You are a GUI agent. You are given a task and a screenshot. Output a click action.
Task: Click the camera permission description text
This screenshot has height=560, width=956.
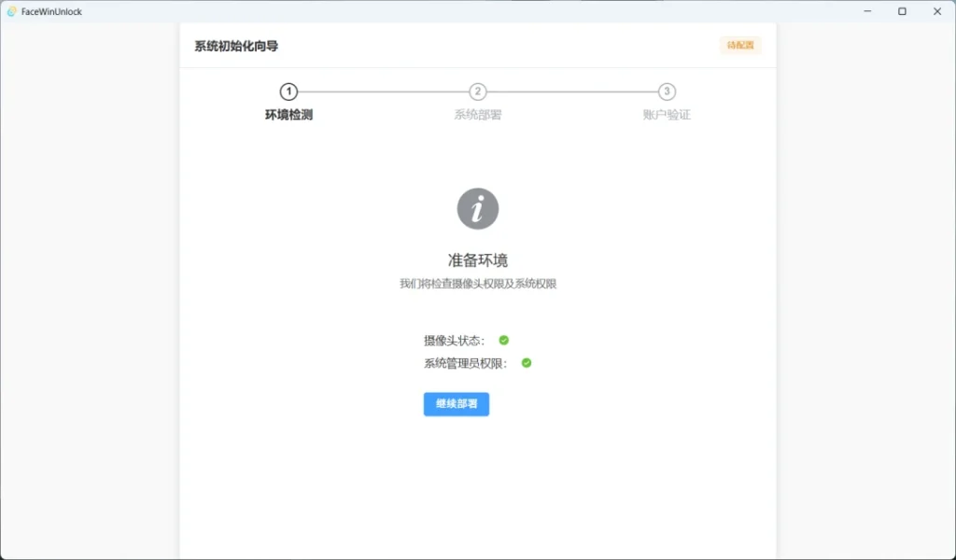pyautogui.click(x=478, y=283)
